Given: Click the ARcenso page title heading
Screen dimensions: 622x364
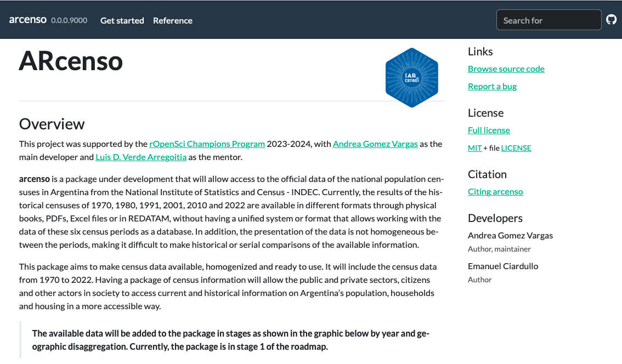Looking at the screenshot, I should click(x=71, y=61).
